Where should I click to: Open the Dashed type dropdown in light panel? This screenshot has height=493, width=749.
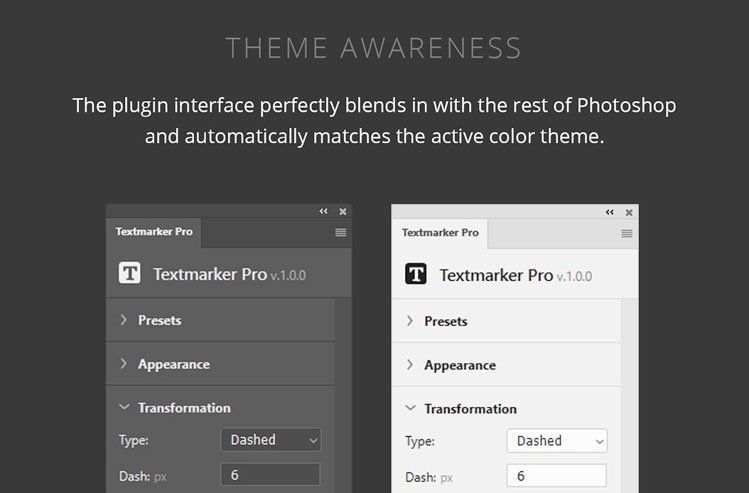pos(556,441)
